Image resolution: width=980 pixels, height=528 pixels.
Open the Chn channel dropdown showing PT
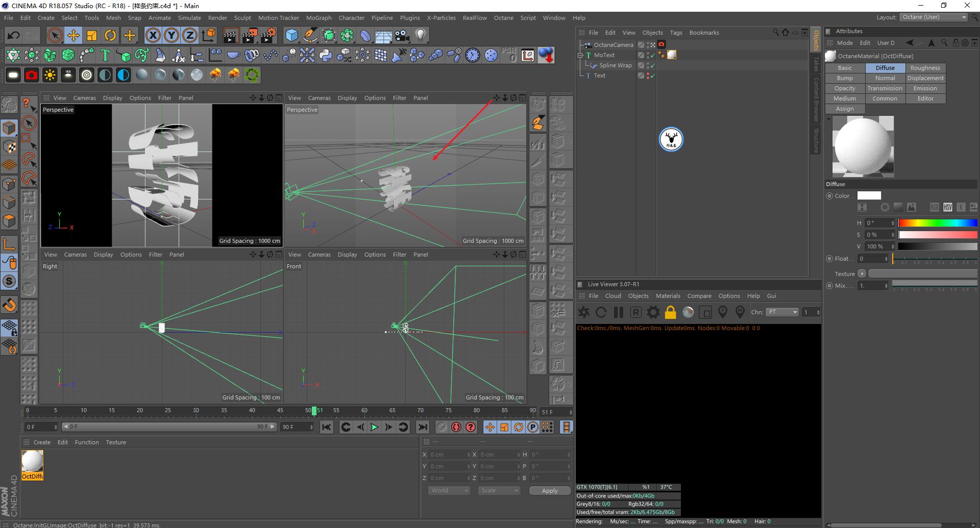coord(782,312)
